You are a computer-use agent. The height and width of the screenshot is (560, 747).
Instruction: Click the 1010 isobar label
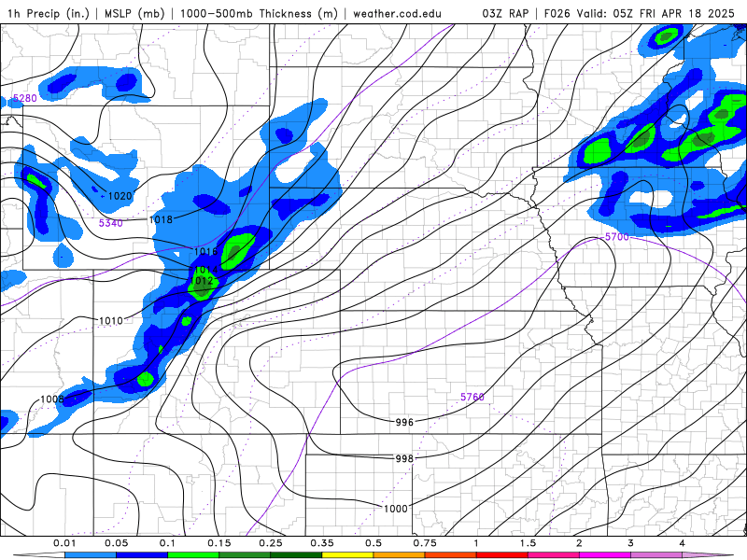tap(110, 320)
